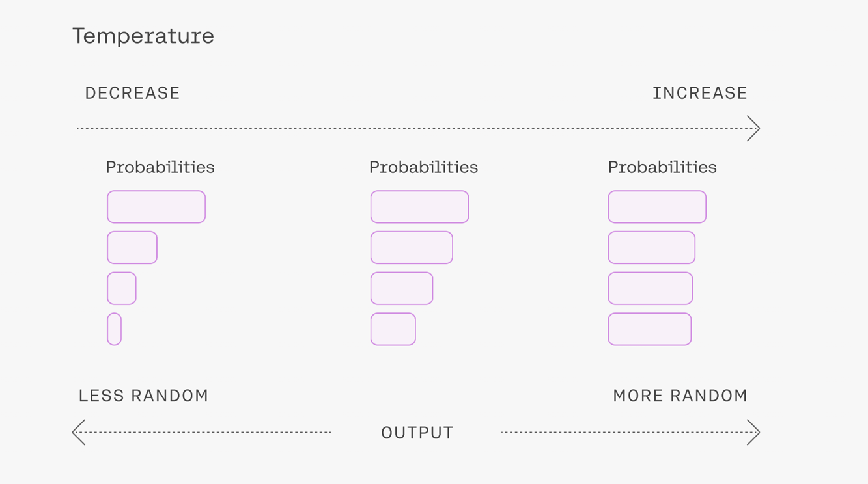Select the top bar in the right chart
This screenshot has width=868, height=484.
[657, 207]
